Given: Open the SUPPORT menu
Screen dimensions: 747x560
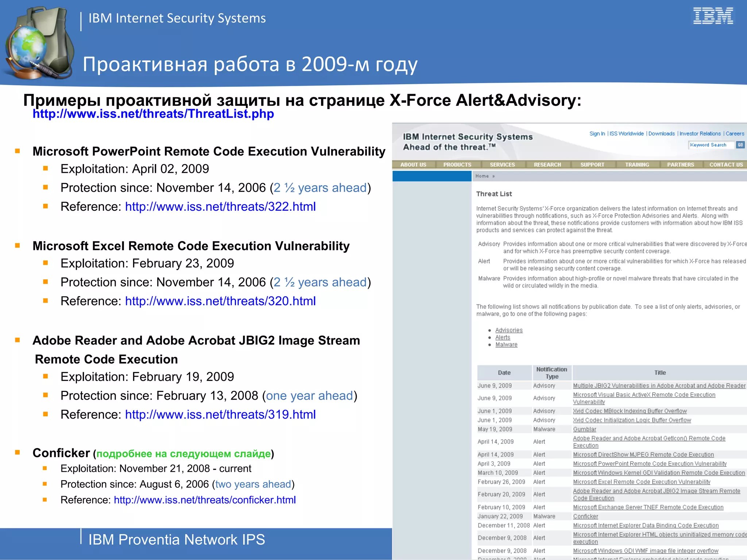Looking at the screenshot, I should (592, 165).
